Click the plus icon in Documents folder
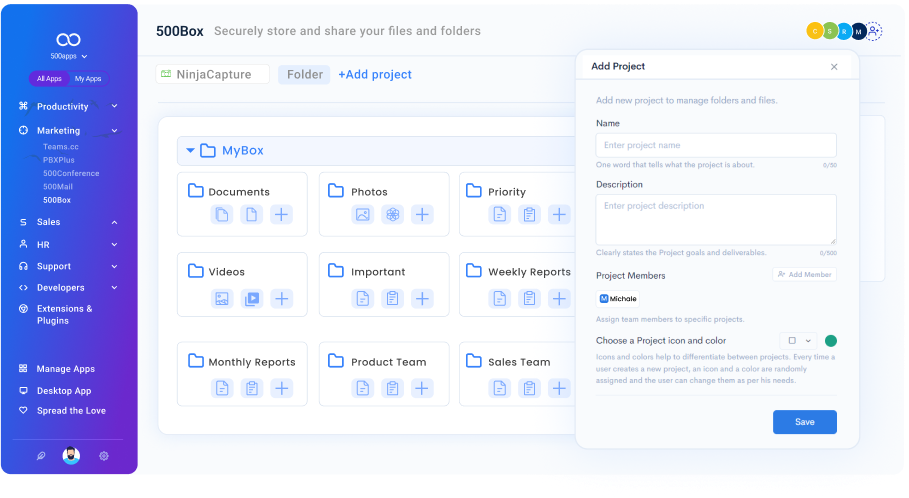 tap(282, 215)
